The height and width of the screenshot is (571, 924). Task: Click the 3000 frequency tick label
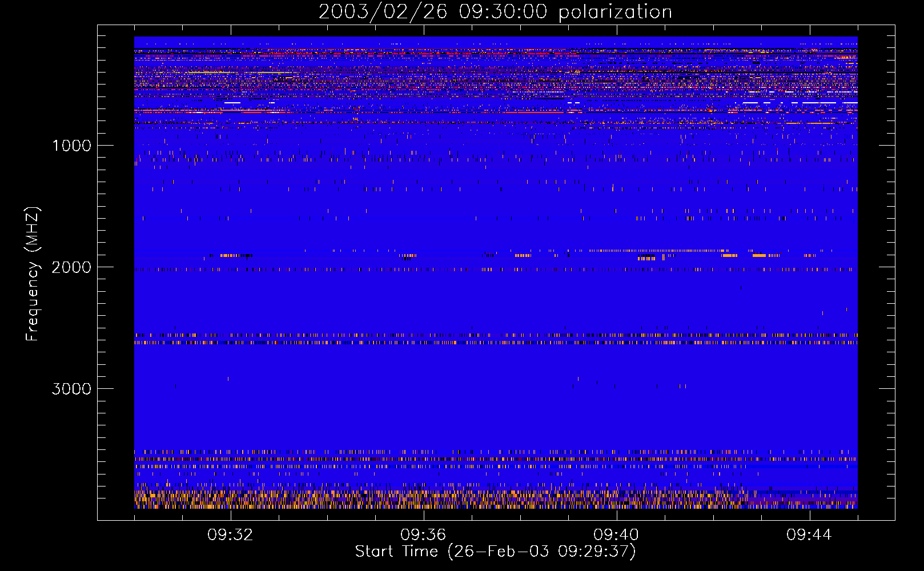72,389
